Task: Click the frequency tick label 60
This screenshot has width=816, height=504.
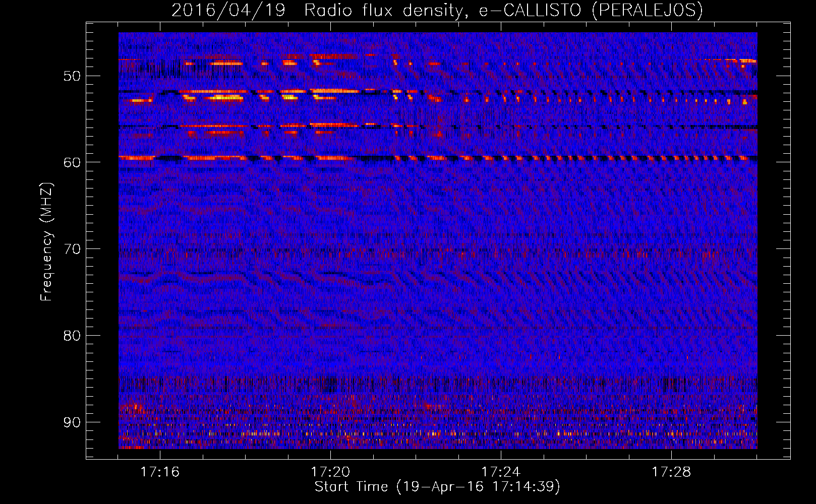Action: click(x=72, y=162)
